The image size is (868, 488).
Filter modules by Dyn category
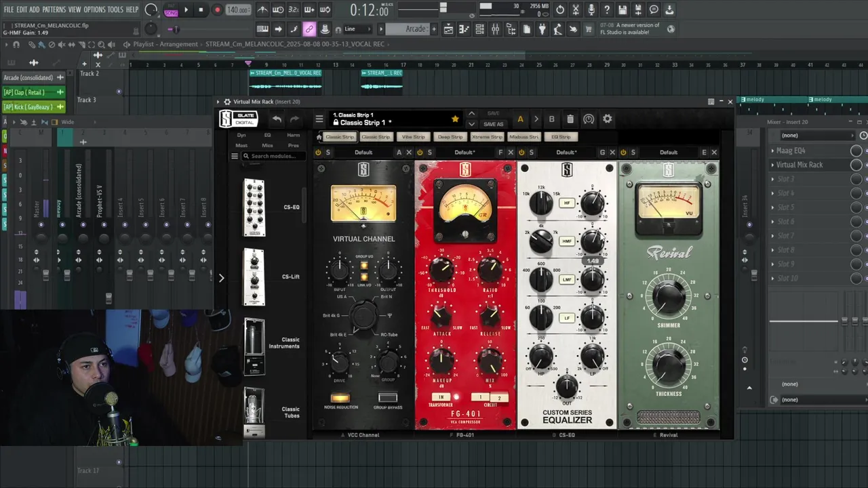coord(241,135)
